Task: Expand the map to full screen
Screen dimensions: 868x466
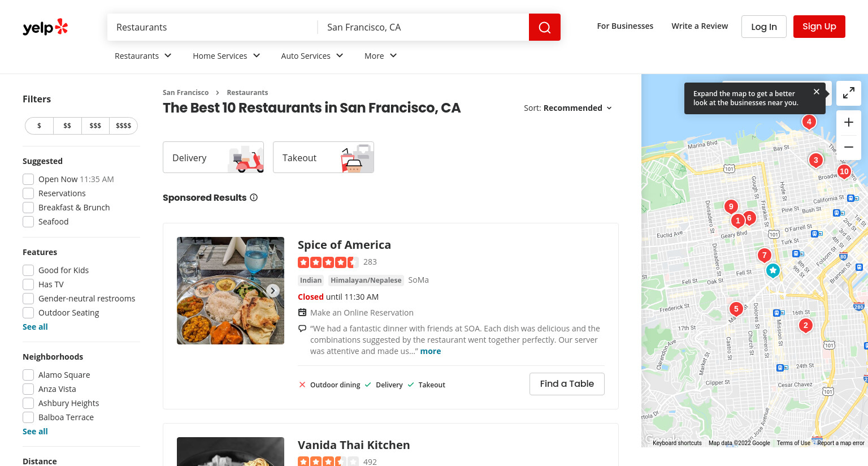Action: click(x=849, y=93)
